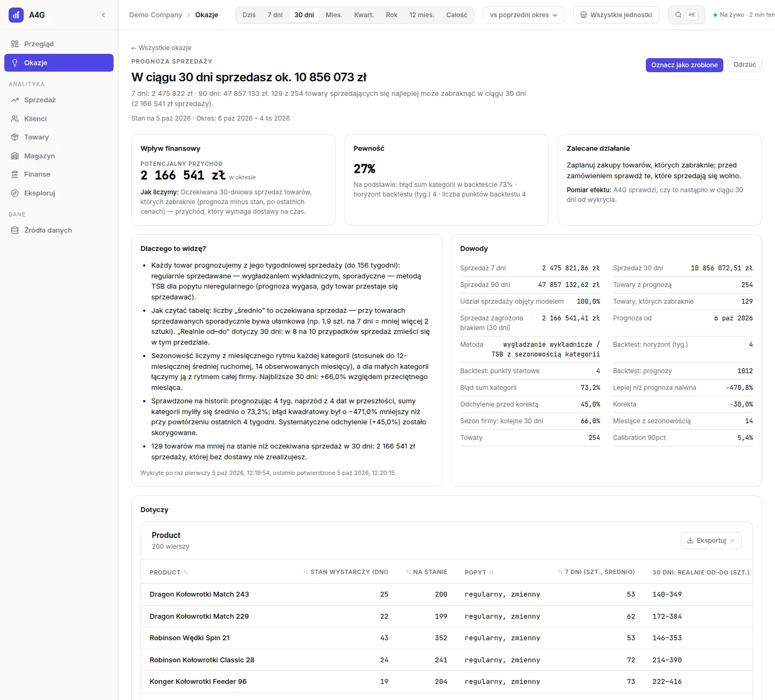775x700 pixels.
Task: Switch to the 12 mies. period tab
Action: coord(422,15)
